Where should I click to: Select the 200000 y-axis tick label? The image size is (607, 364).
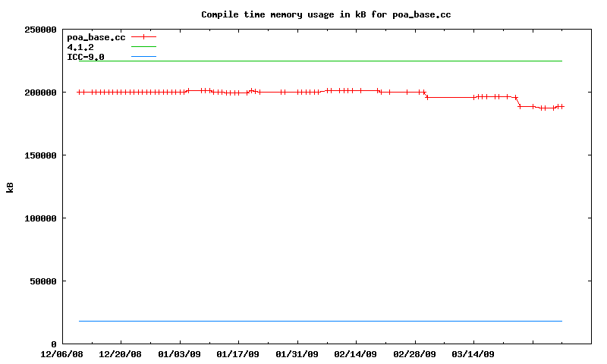point(41,93)
